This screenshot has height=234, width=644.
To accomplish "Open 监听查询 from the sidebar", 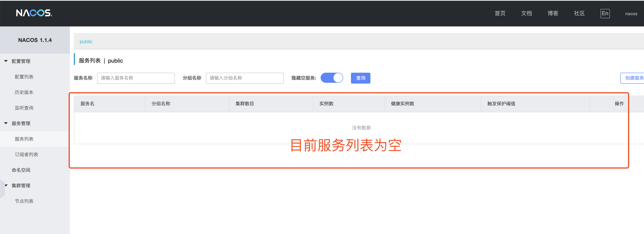I will (24, 107).
